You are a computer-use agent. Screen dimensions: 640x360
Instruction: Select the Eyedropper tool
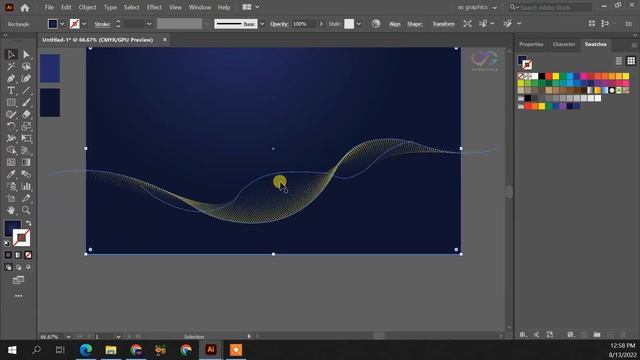click(x=11, y=174)
